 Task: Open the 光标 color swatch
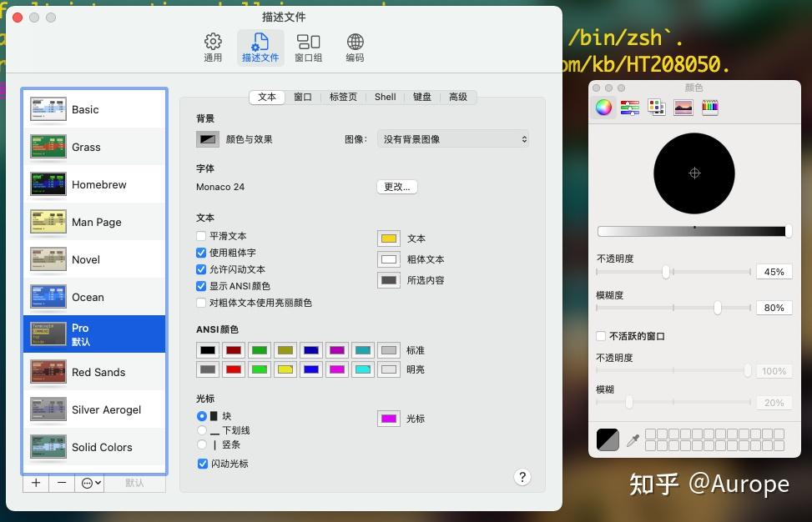tap(388, 419)
